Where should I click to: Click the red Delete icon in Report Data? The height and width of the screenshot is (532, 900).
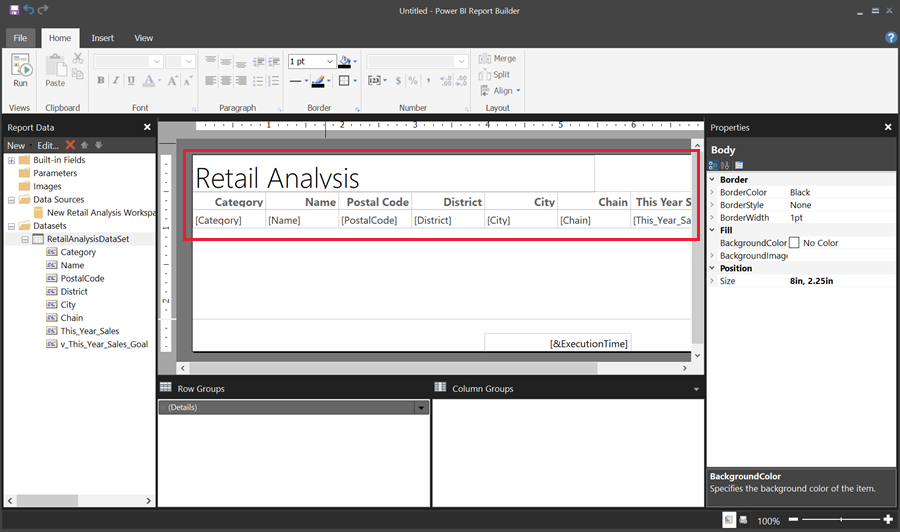point(70,145)
